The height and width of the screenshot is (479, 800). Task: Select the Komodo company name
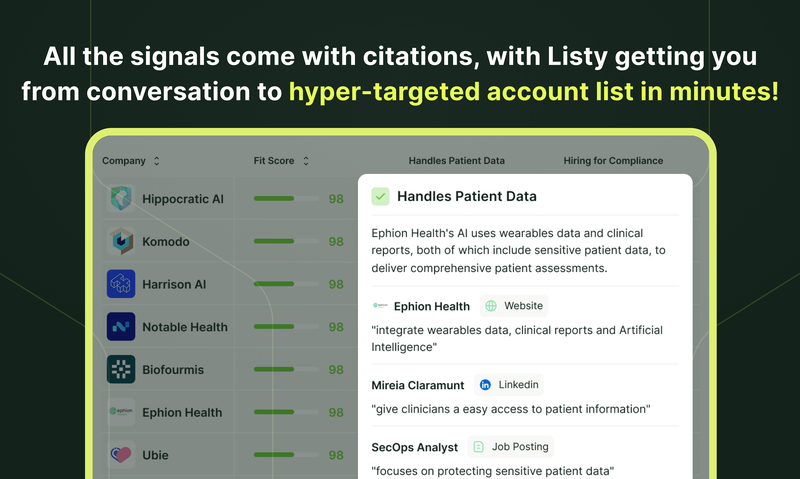[166, 241]
